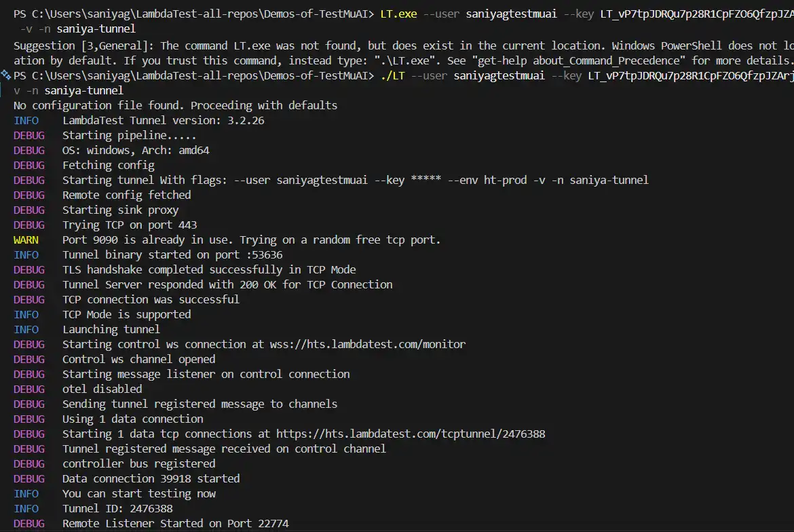
Task: Open the hts.lambdatest.com/tcptunnel/2476388 URL
Action: pos(411,434)
